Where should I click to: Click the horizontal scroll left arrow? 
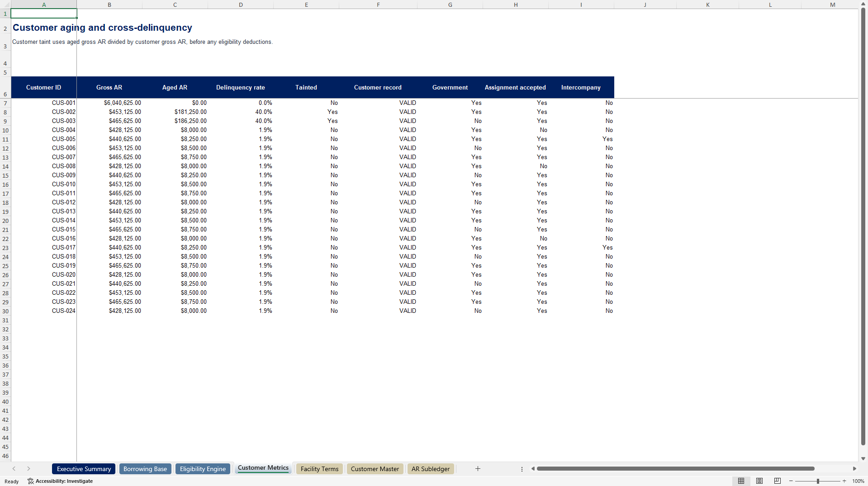click(533, 469)
